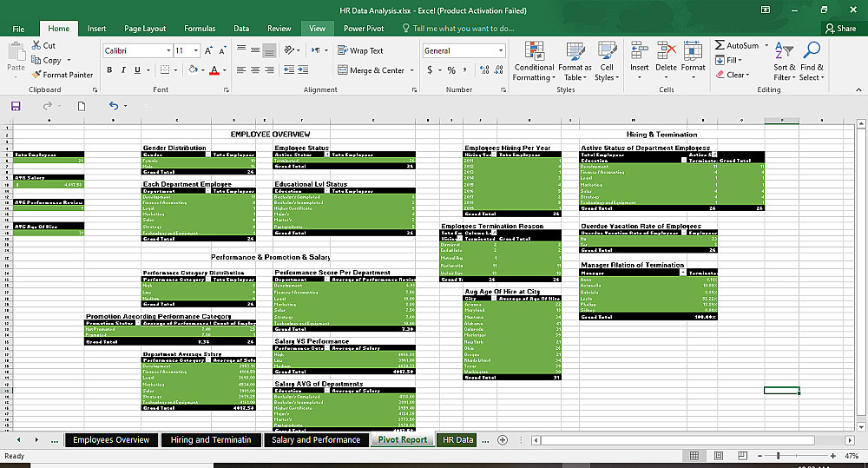Toggle Bottom Align vertical alignment

[269, 50]
